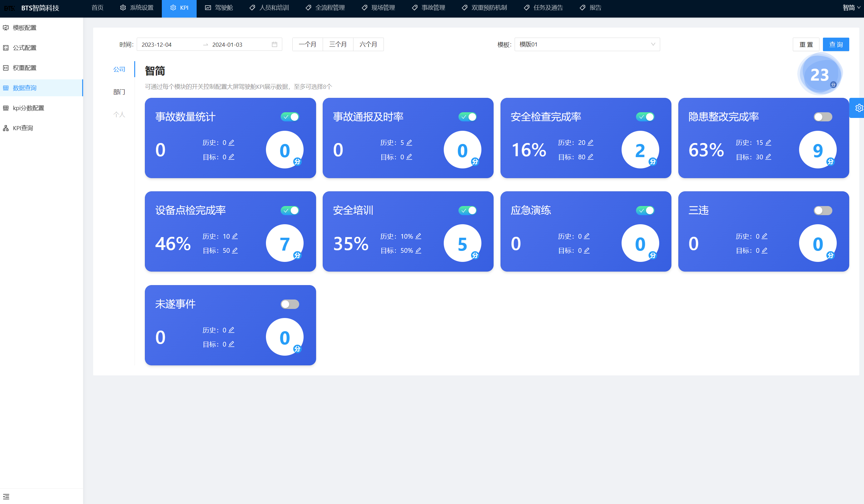Image resolution: width=864 pixels, height=504 pixels.
Task: Edit target value 80 of 安全检查完成率
Action: click(x=590, y=157)
